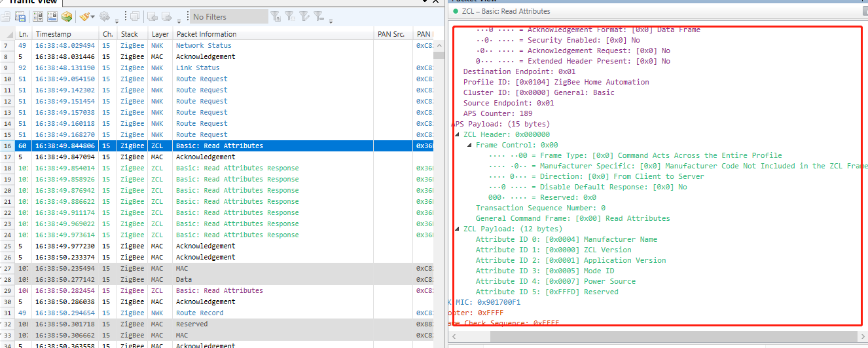The image size is (868, 348).
Task: Open the overflow arrow after the export icons
Action: (179, 21)
